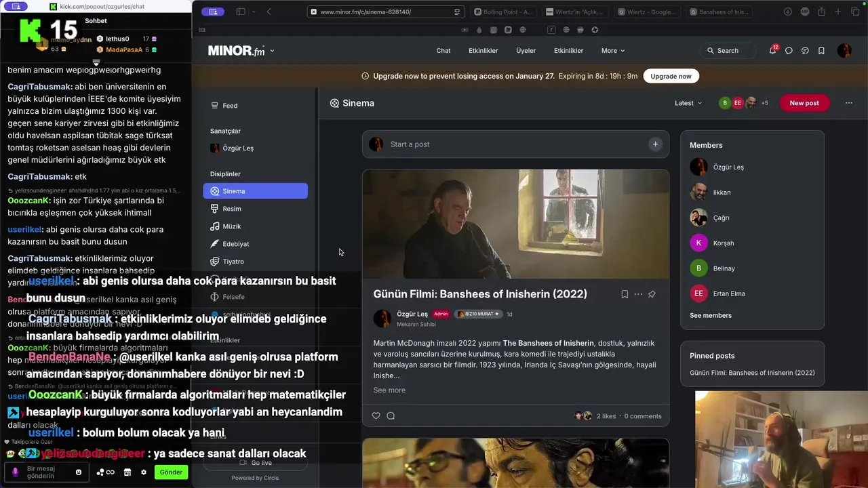This screenshot has height=488, width=868.
Task: Open the pinned post Günün Filmi link
Action: pos(752,373)
